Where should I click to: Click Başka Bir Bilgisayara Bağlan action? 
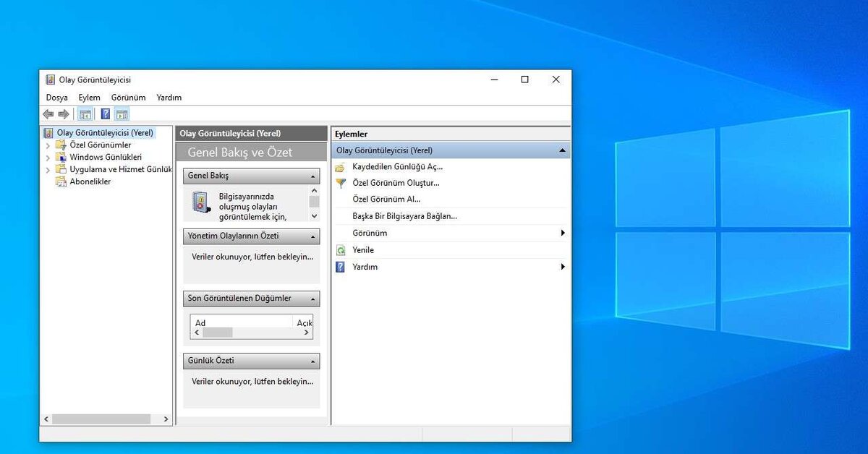click(x=404, y=216)
